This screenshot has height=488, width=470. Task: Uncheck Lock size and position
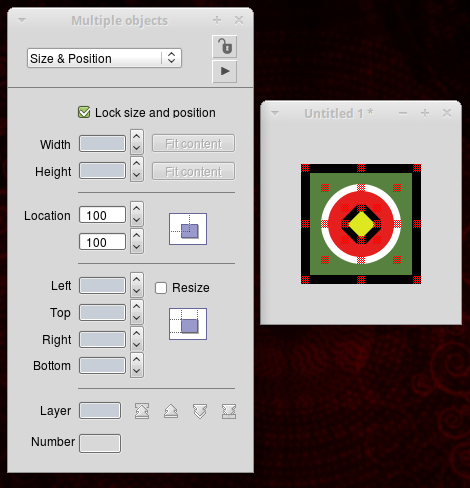pyautogui.click(x=84, y=112)
